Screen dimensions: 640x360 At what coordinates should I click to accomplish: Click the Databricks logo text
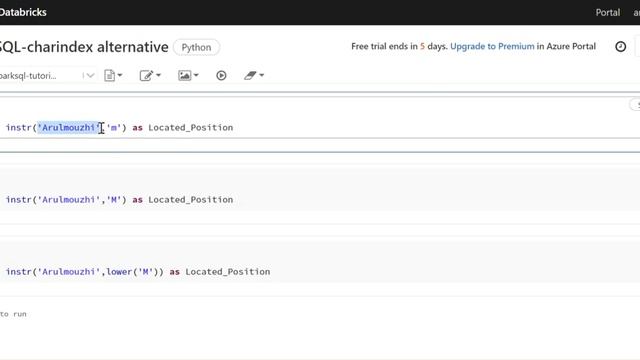tap(23, 12)
